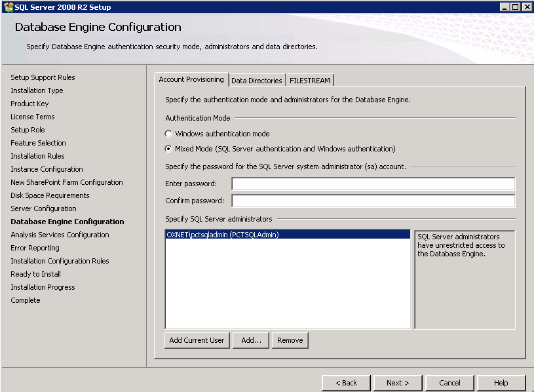Click Database Engine Configuration step in sidebar
The image size is (534, 392).
(67, 222)
